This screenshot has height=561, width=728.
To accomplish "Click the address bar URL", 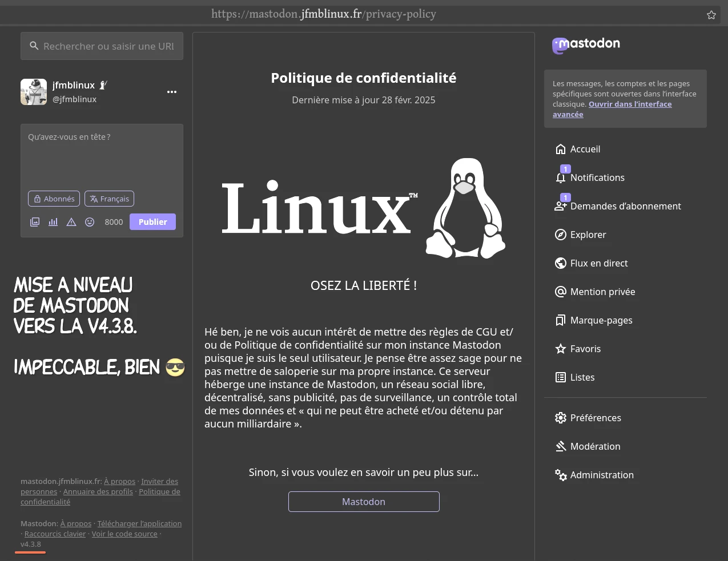I will [324, 14].
